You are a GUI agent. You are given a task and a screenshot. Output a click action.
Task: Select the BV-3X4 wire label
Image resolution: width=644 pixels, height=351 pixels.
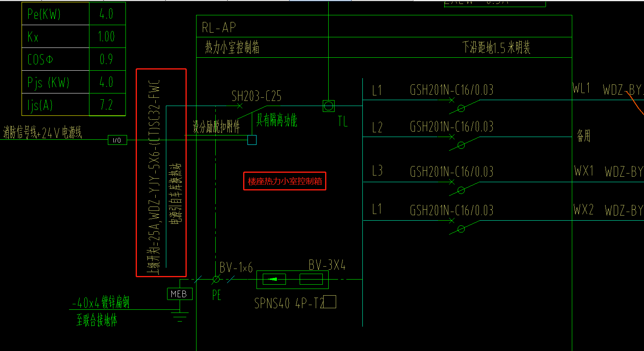point(327,265)
